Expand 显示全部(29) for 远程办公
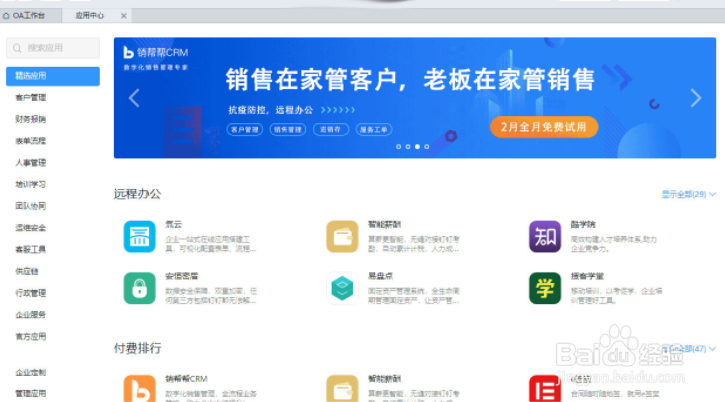 [x=688, y=194]
